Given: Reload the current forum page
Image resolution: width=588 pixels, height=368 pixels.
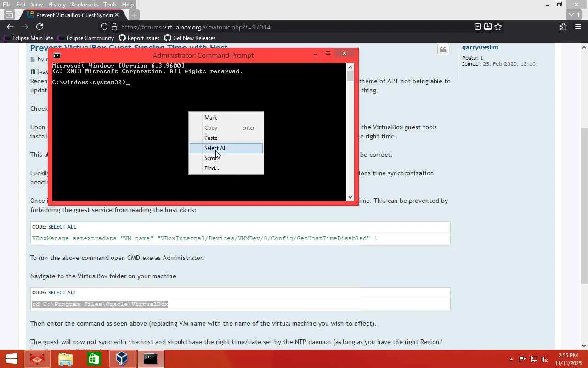Looking at the screenshot, I should [x=40, y=27].
